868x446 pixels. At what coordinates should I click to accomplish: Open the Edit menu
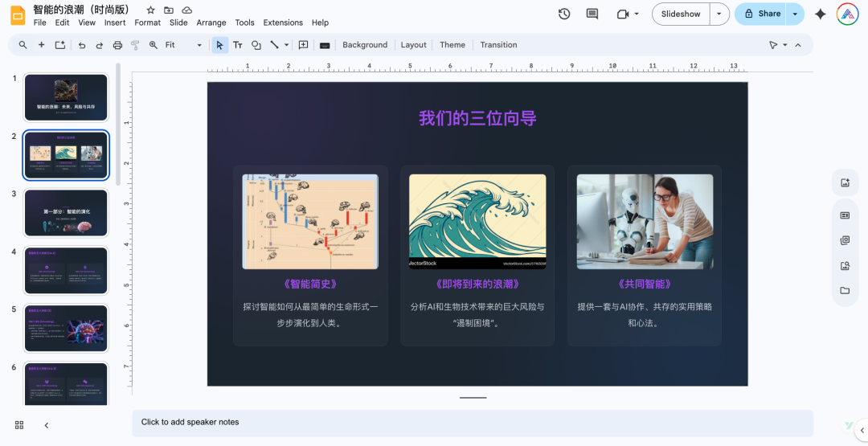pos(62,23)
